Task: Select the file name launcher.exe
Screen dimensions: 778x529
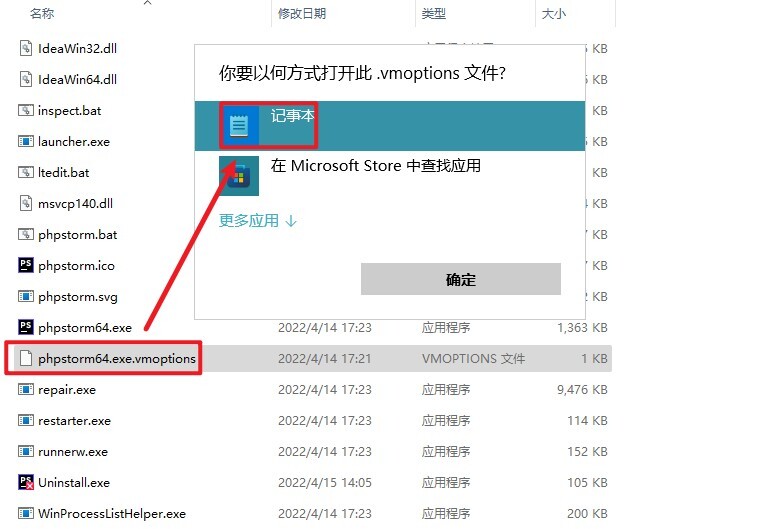Action: tap(74, 141)
